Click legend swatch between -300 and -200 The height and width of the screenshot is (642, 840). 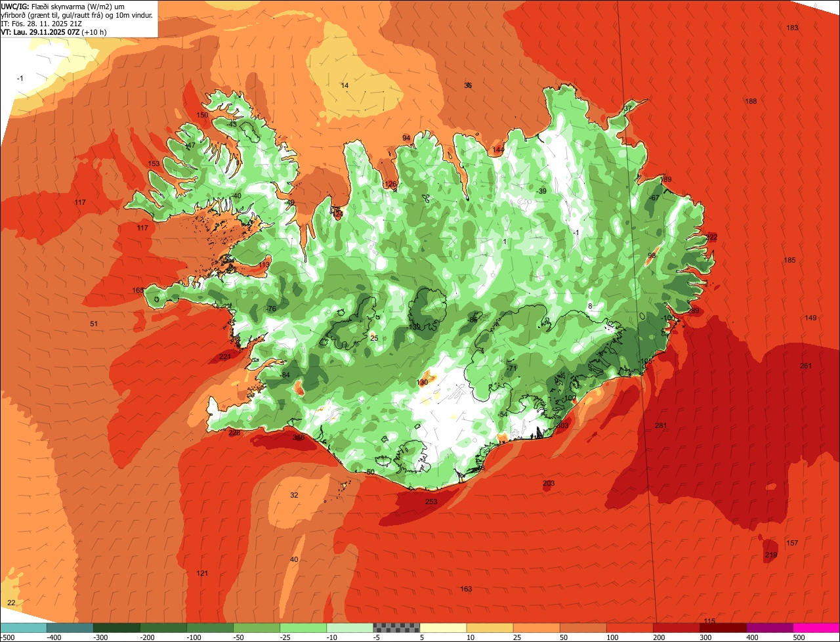click(x=117, y=628)
